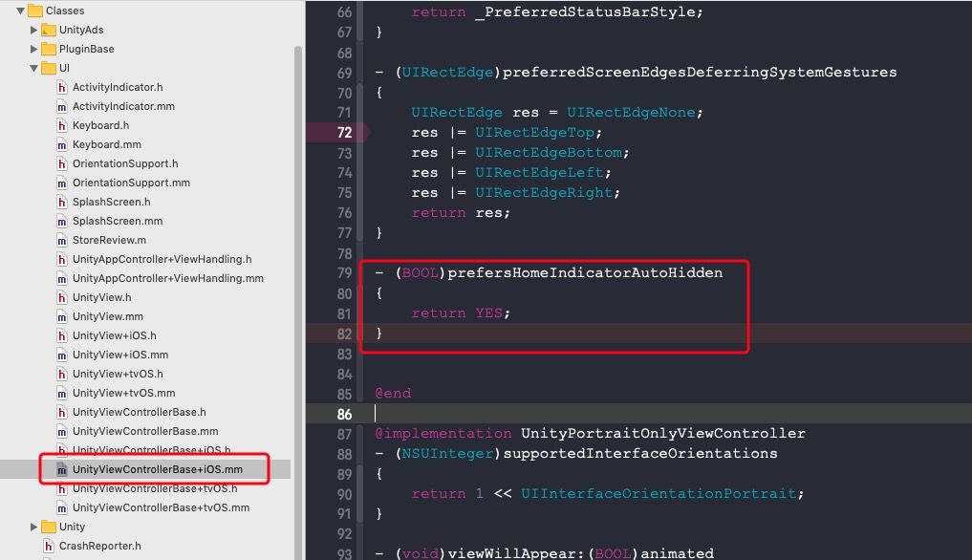Click prefersHomeIndicatorAutoHidden method name
The height and width of the screenshot is (560, 972).
[585, 273]
